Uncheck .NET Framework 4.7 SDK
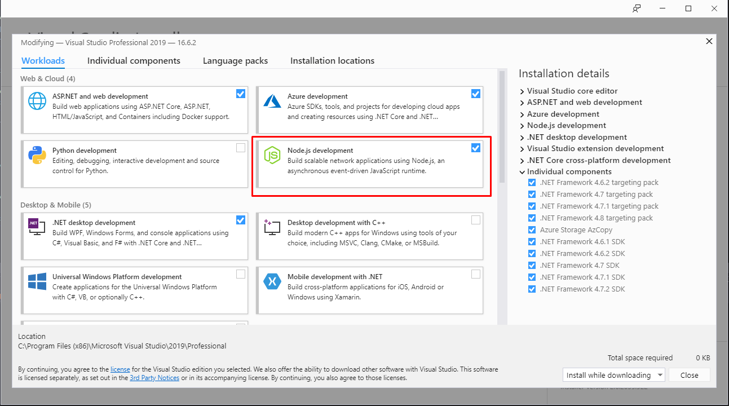Viewport: 729px width, 406px height. click(532, 266)
